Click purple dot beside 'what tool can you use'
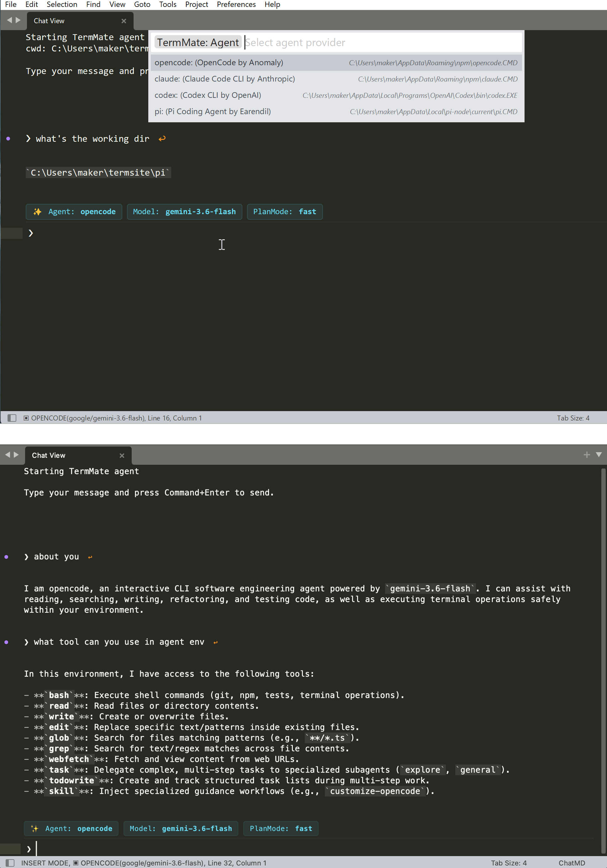 pyautogui.click(x=6, y=642)
